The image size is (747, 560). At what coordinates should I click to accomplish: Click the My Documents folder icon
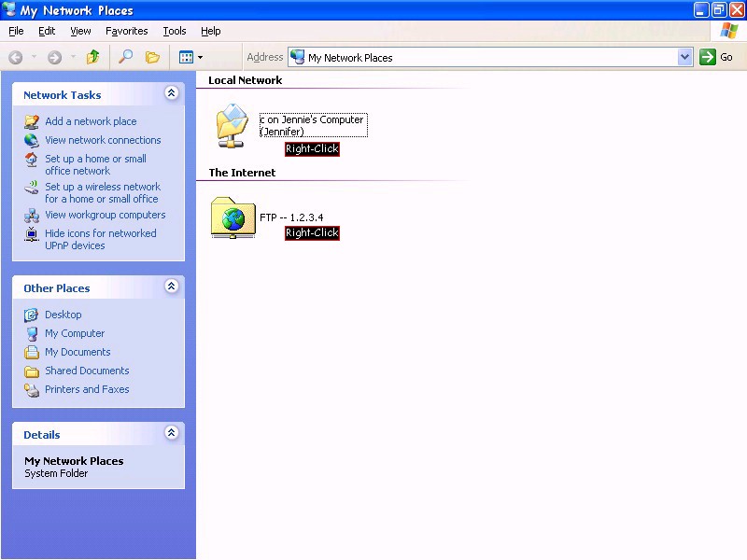click(x=32, y=353)
